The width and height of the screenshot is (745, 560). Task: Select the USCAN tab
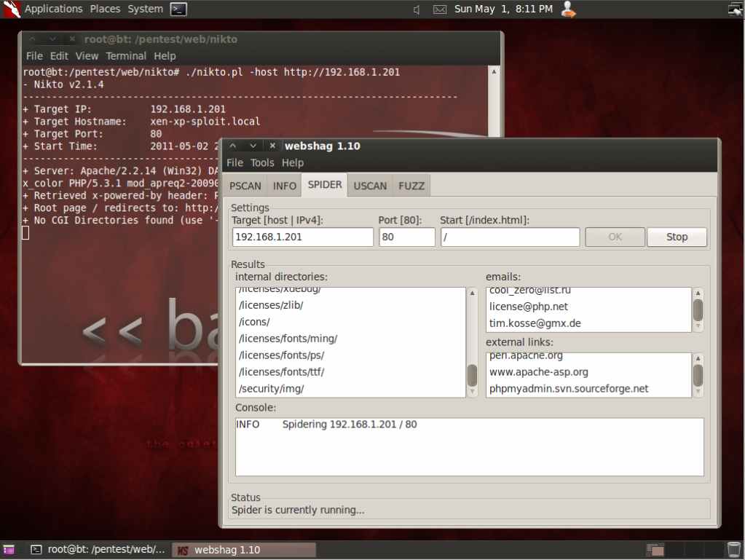(370, 186)
